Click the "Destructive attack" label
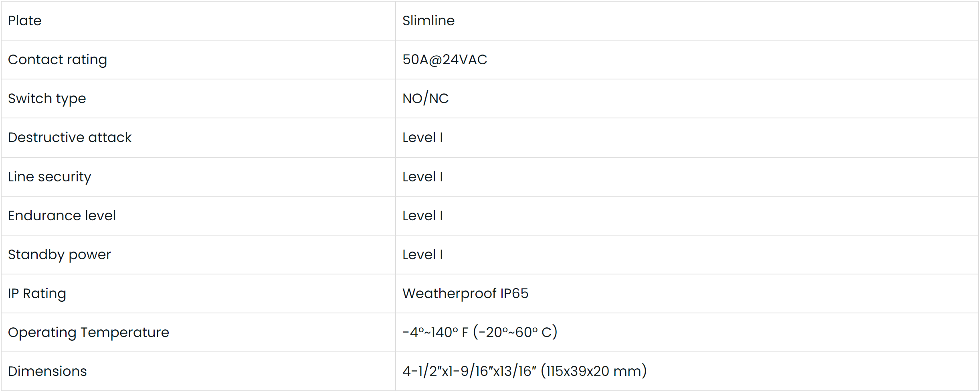This screenshot has height=392, width=980. [70, 138]
